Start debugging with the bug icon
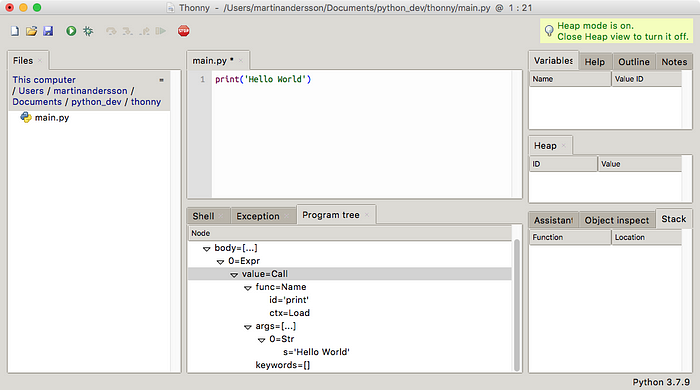 88,31
